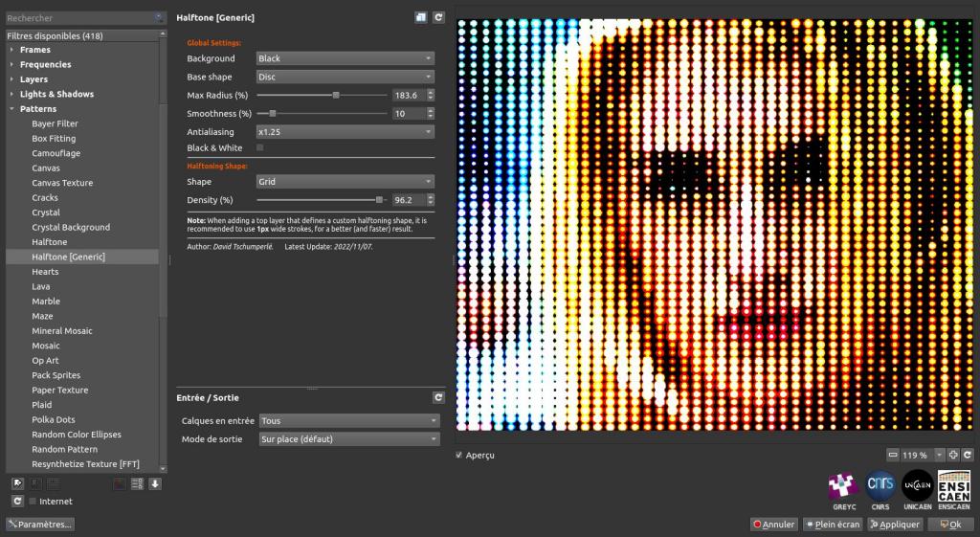The width and height of the screenshot is (980, 537).
Task: Select the Resynthetize Texture [FFT] filter
Action: click(x=85, y=464)
